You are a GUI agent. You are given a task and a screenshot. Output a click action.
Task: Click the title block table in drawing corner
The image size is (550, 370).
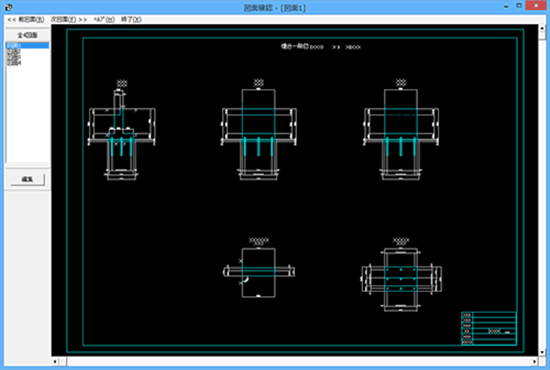[x=489, y=328]
